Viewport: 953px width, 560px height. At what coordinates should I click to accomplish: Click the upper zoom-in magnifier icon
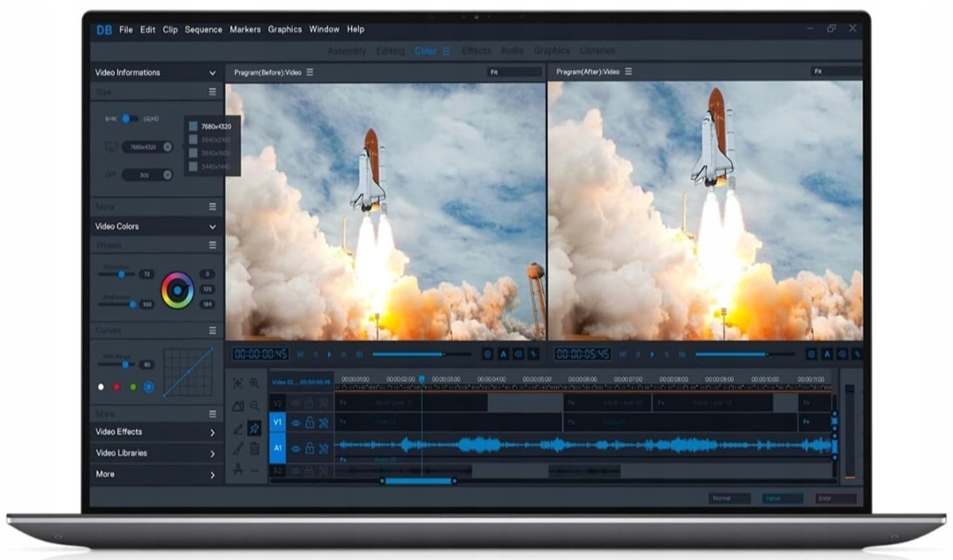coord(254,384)
